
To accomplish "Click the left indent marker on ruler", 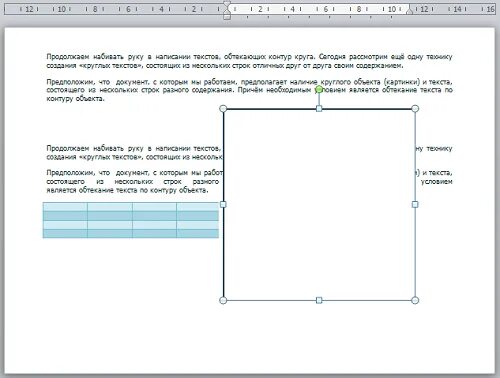I will [x=227, y=17].
